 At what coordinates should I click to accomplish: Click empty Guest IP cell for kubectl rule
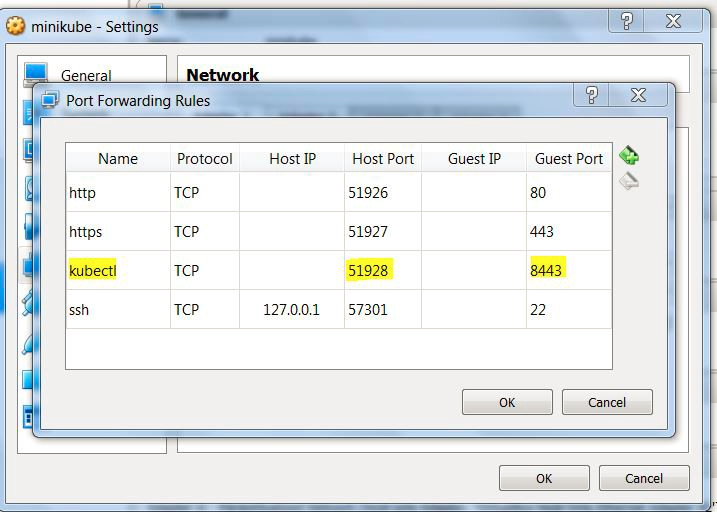pos(474,270)
